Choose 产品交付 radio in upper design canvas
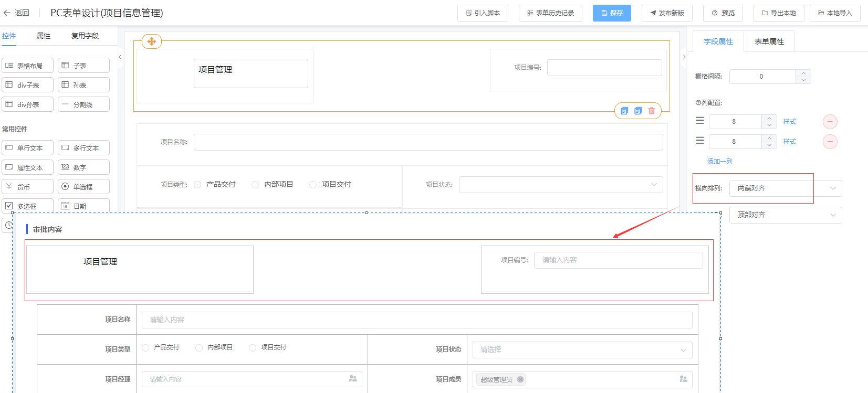The height and width of the screenshot is (393, 868). point(197,185)
